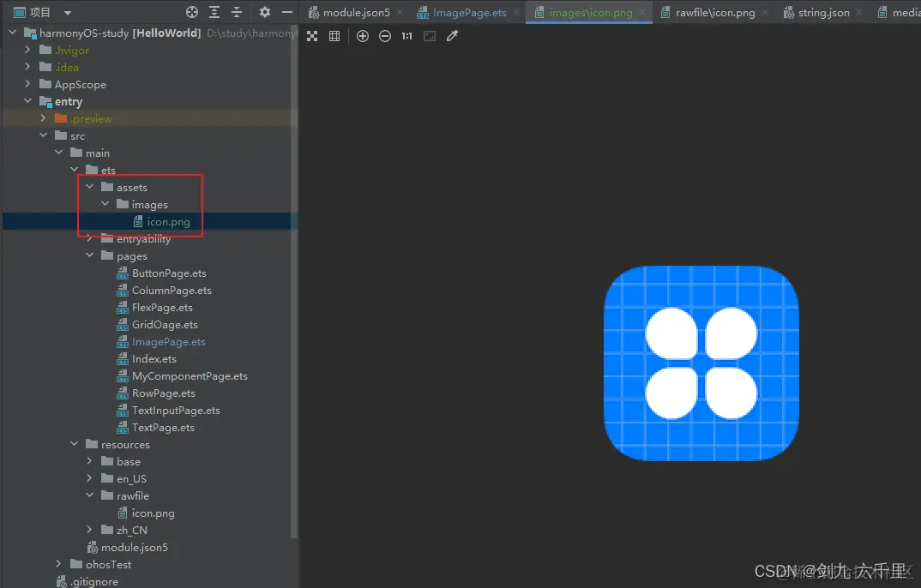Collapse the main folder
921x588 pixels.
pyautogui.click(x=58, y=152)
